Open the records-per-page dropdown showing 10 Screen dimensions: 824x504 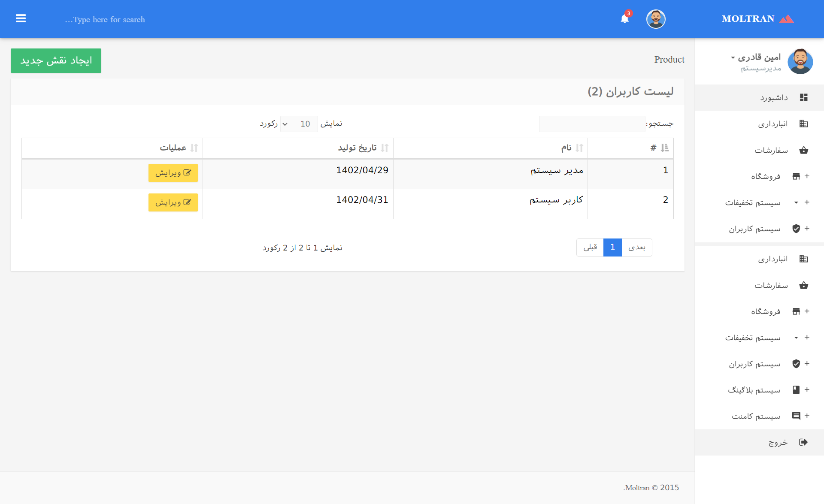coord(299,124)
